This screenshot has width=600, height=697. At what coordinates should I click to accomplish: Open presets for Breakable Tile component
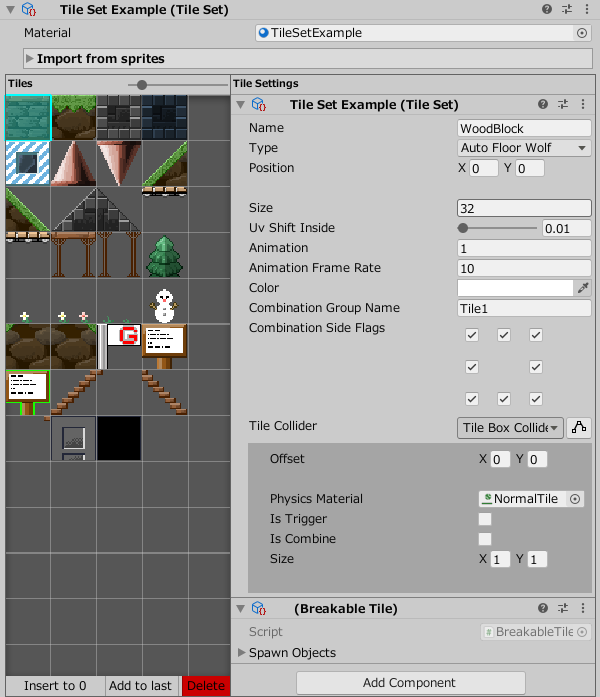pyautogui.click(x=563, y=608)
